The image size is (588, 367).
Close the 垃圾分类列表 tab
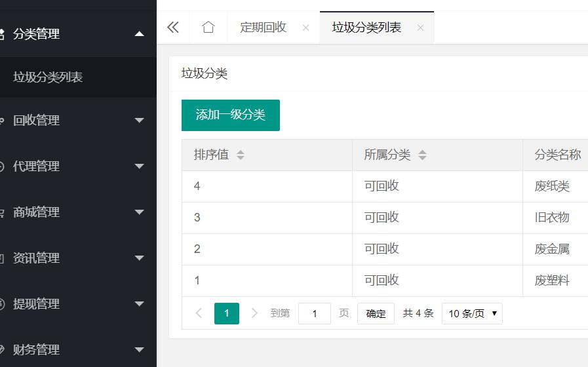tap(420, 28)
